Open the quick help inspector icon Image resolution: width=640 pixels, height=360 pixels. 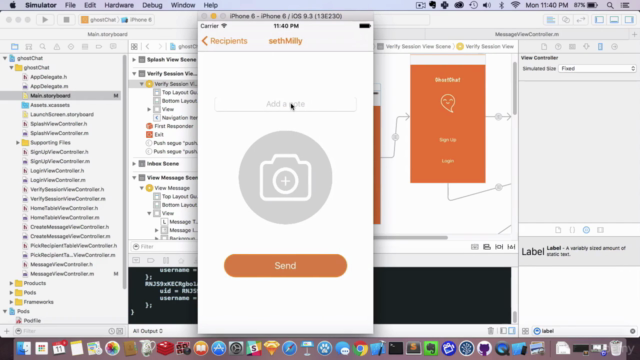[x=558, y=47]
